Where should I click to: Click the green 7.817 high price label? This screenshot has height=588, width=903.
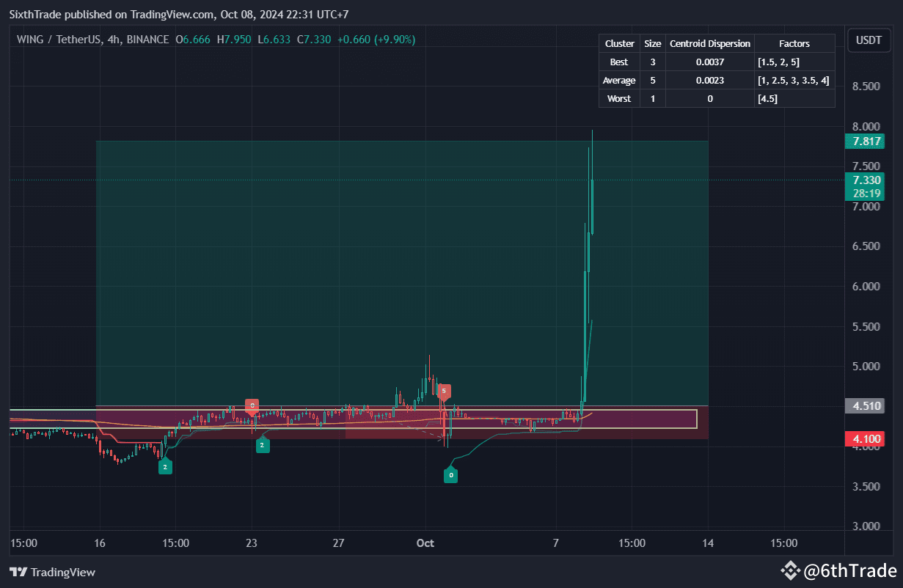865,141
